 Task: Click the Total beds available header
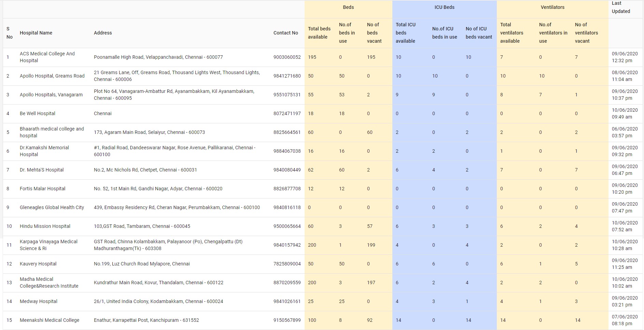point(319,33)
